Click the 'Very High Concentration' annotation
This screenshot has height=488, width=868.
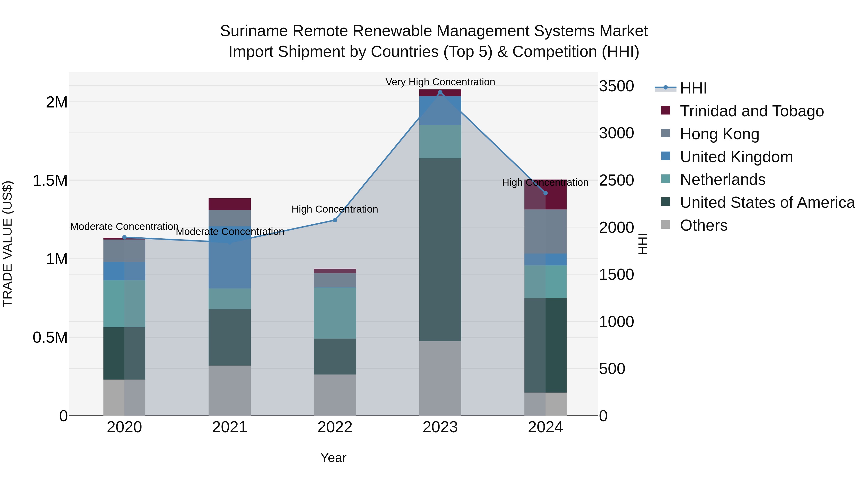(x=440, y=82)
